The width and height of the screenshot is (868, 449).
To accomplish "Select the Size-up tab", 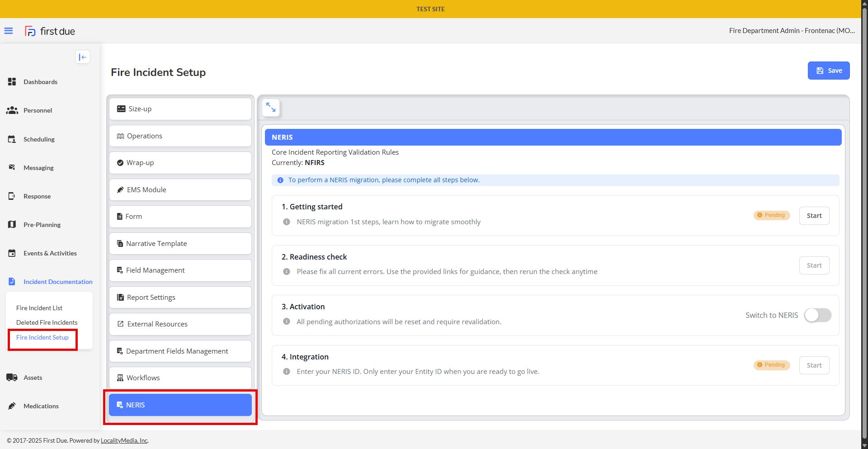I will tap(180, 109).
